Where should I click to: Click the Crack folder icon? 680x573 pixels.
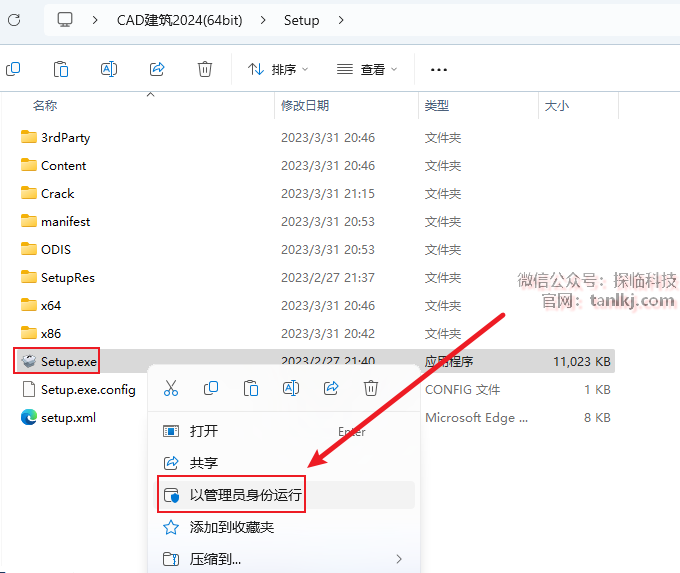click(29, 193)
